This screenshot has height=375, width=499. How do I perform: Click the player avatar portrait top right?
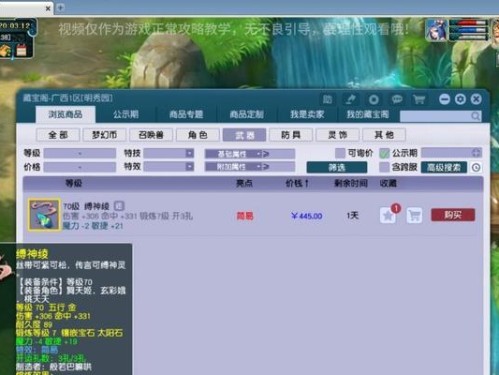(x=436, y=30)
